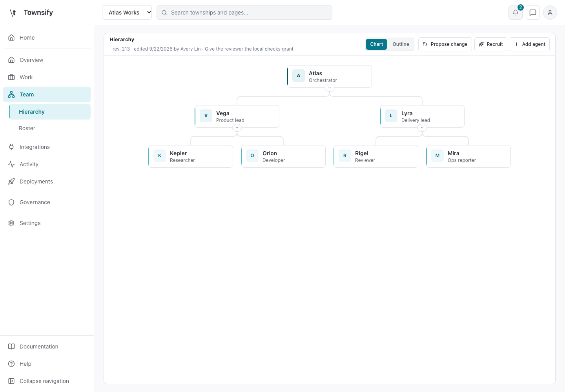Click the Townsify logo icon
The image size is (565, 392).
[13, 13]
